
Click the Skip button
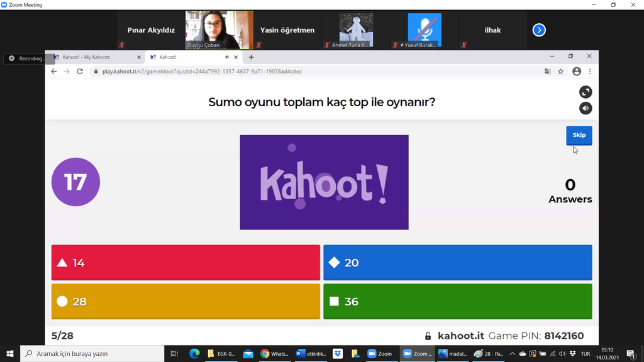579,136
